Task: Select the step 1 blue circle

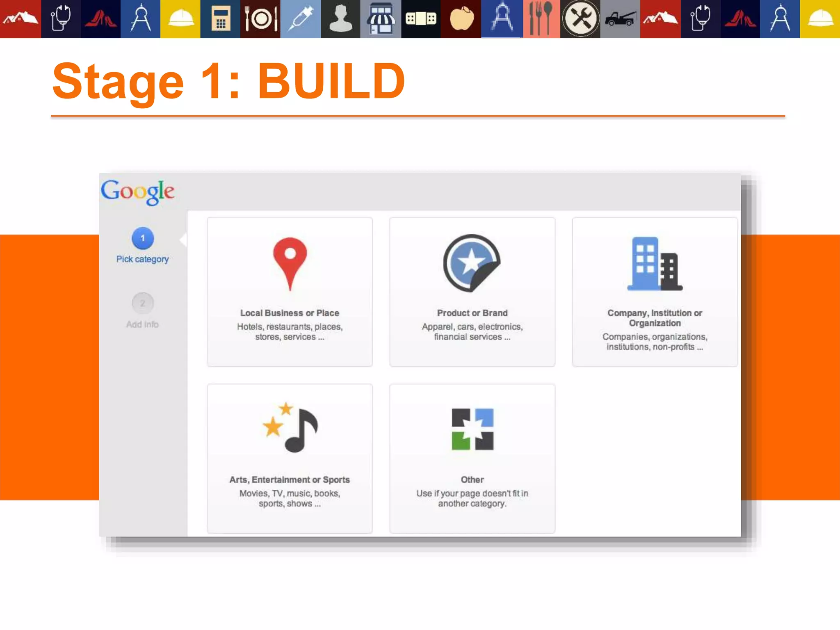Action: [143, 238]
